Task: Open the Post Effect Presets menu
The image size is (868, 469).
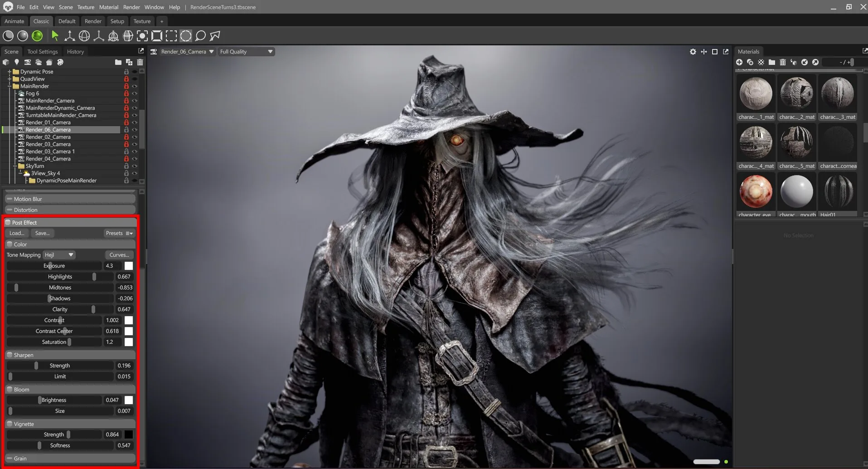Action: tap(119, 233)
